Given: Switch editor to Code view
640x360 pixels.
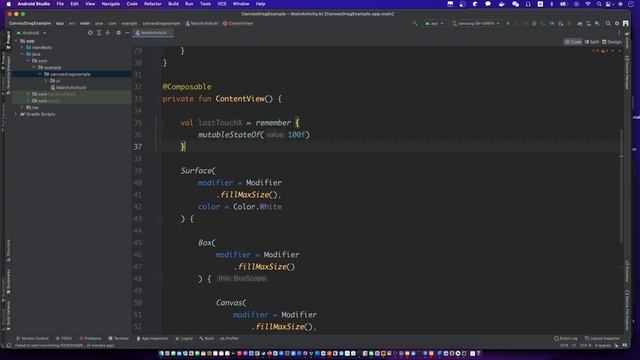Looking at the screenshot, I should 573,42.
